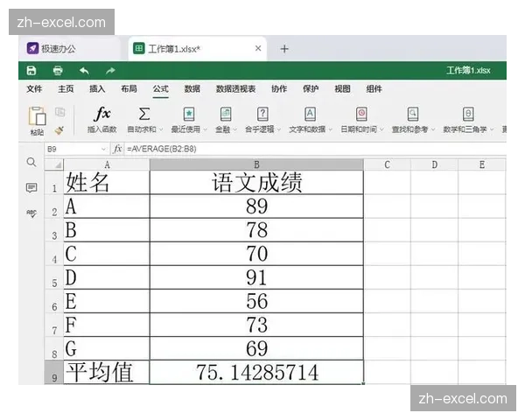Screen dimensions: 525x420
Task: Expand the Name Box B9 dropdown arrow
Action: pos(103,149)
